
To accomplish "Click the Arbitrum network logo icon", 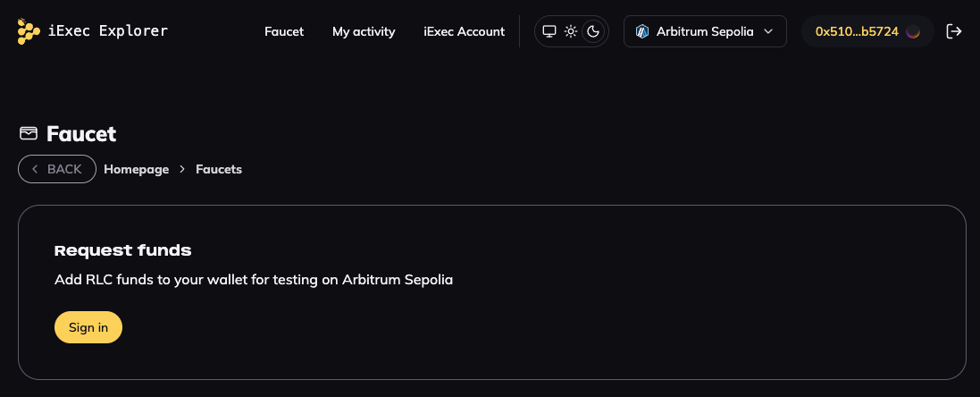I will tap(641, 31).
